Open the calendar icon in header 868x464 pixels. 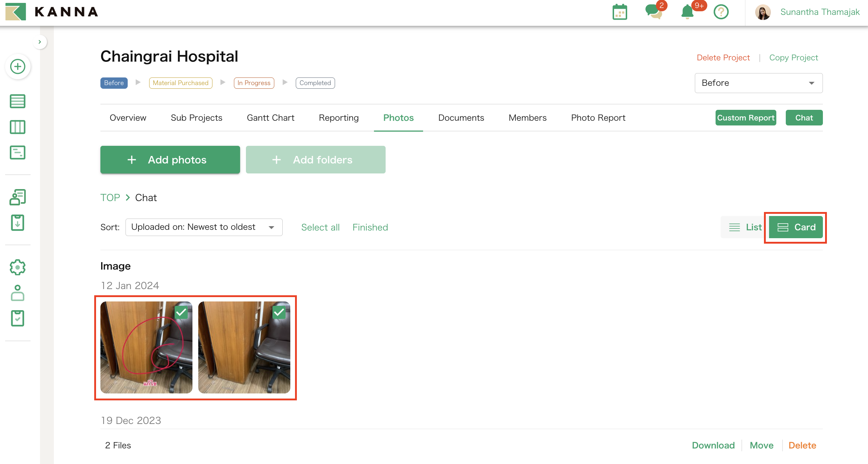tap(620, 12)
